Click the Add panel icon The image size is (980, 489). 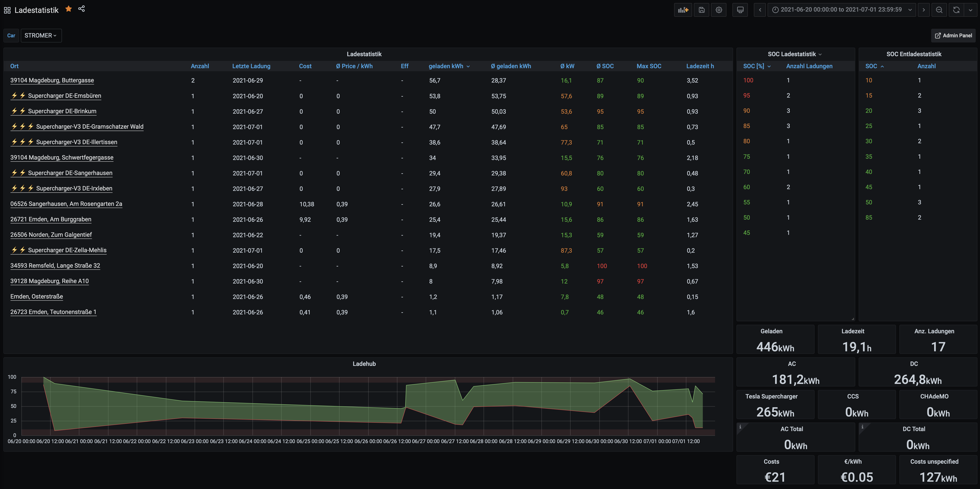click(683, 10)
